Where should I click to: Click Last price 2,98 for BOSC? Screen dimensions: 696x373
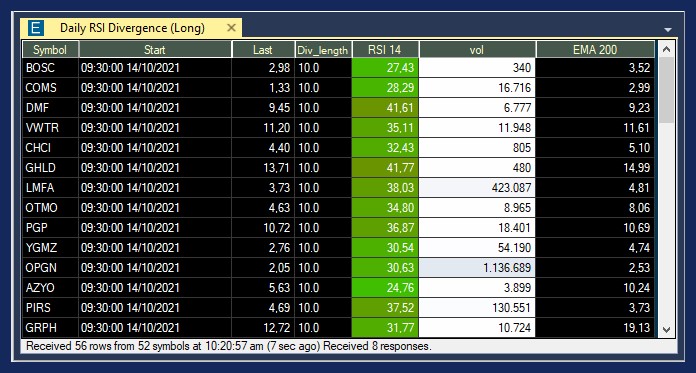click(x=263, y=67)
